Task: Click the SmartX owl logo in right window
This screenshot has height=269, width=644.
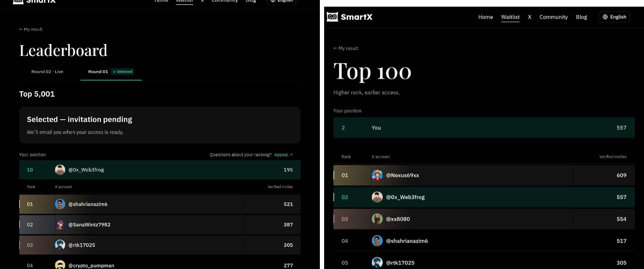Action: click(x=332, y=17)
